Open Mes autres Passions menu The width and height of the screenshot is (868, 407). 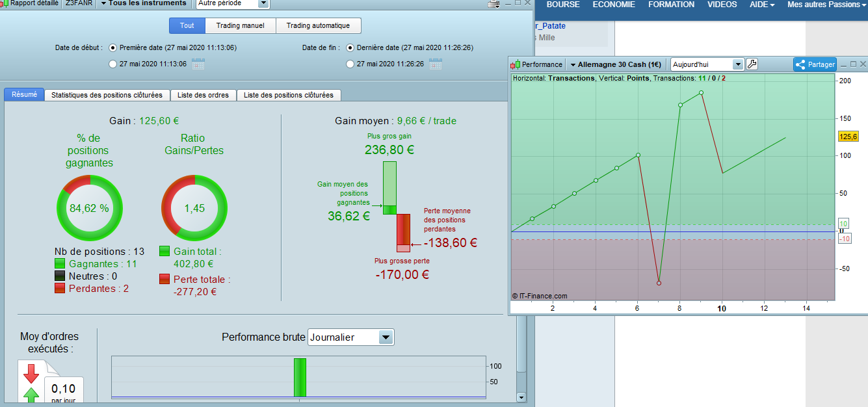click(x=826, y=5)
